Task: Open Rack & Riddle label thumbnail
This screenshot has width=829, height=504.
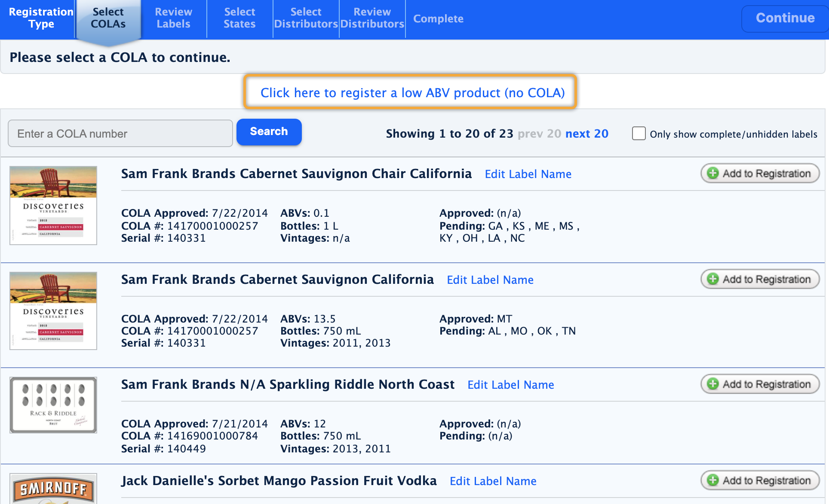Action: [53, 405]
